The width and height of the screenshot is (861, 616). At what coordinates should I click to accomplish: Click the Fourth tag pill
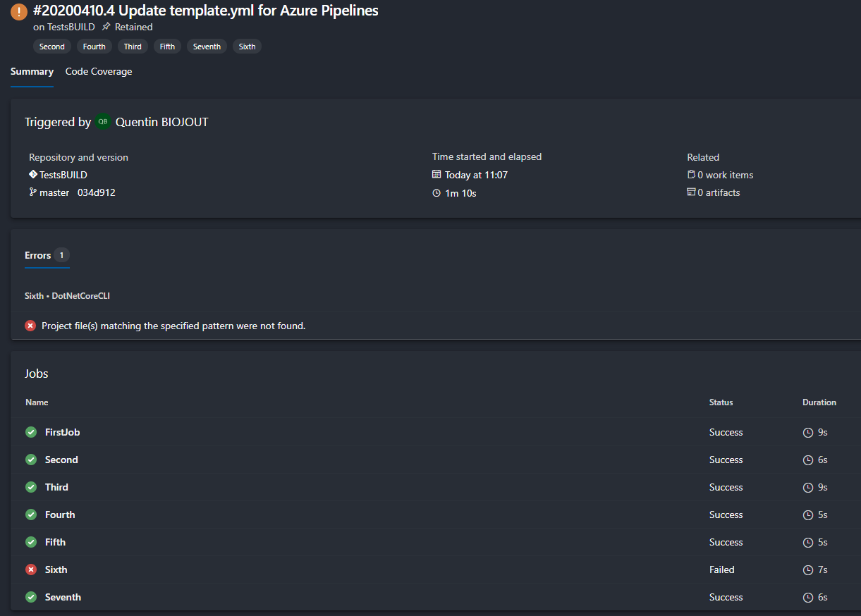(94, 47)
